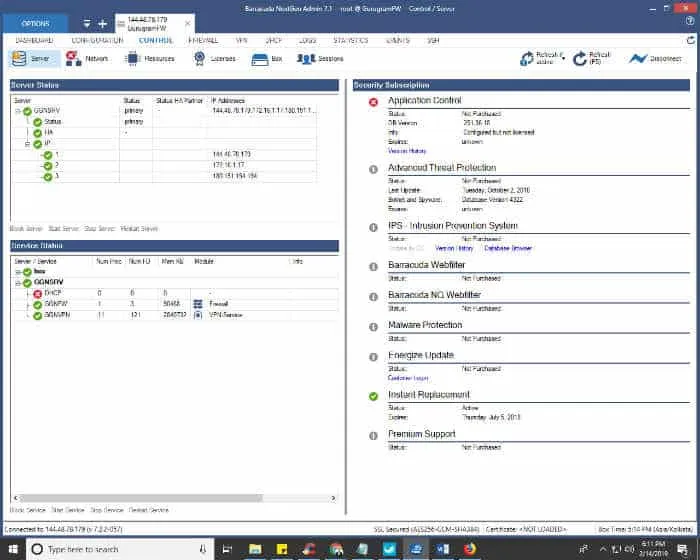Switch to the EVENTS tab
The width and height of the screenshot is (700, 560).
[398, 40]
